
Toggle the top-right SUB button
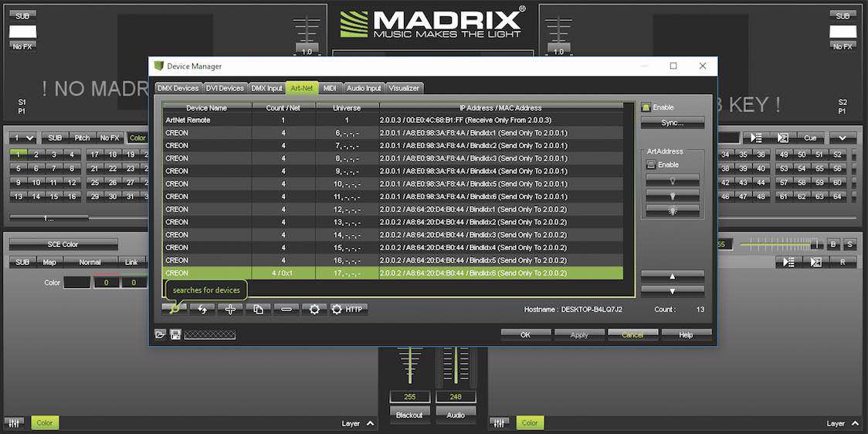pyautogui.click(x=843, y=16)
